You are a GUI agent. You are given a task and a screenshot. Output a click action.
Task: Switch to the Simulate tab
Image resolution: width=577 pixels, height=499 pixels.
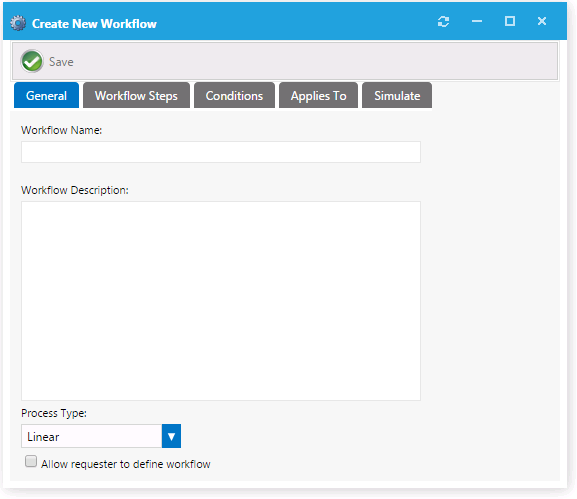pyautogui.click(x=397, y=95)
